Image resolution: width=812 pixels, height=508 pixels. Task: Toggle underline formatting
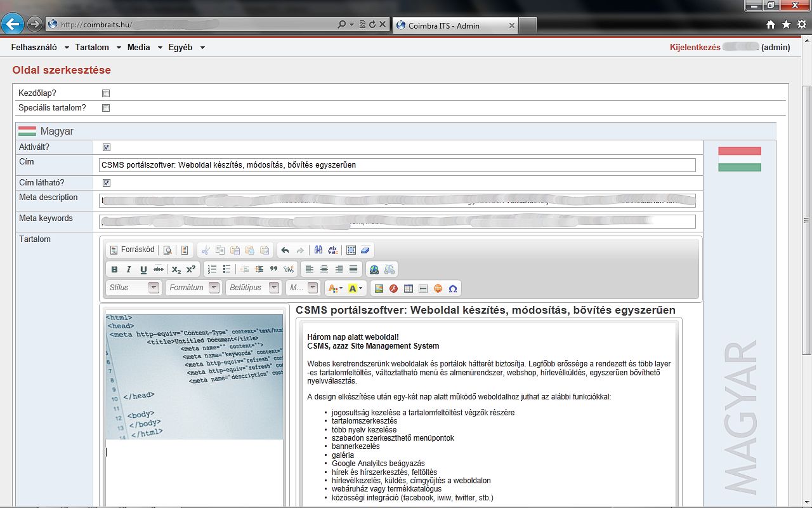coord(143,269)
